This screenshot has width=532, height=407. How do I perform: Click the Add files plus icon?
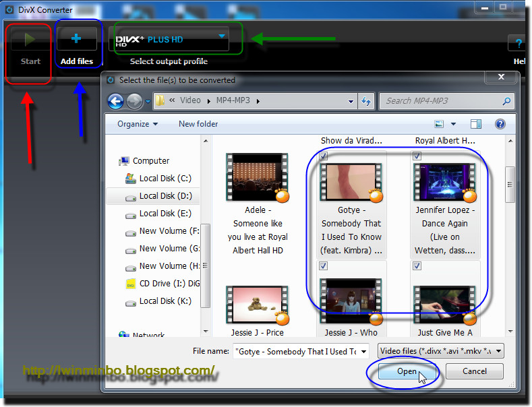pyautogui.click(x=76, y=38)
